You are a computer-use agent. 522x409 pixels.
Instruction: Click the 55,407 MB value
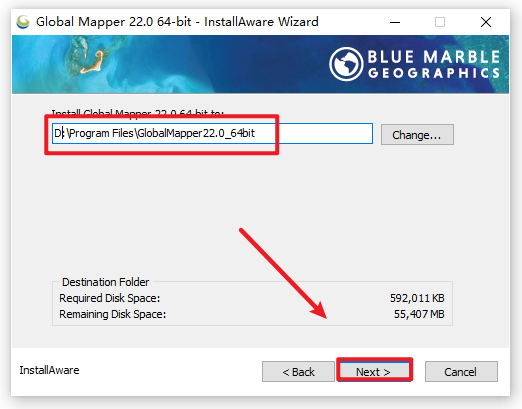419,314
